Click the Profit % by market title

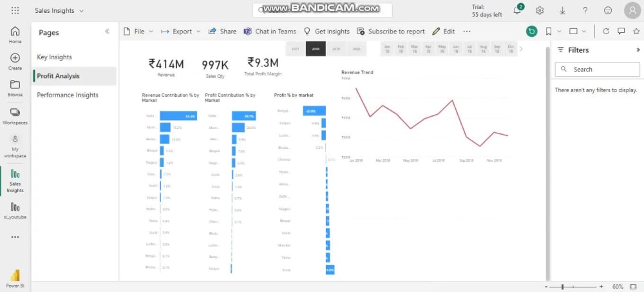[294, 95]
